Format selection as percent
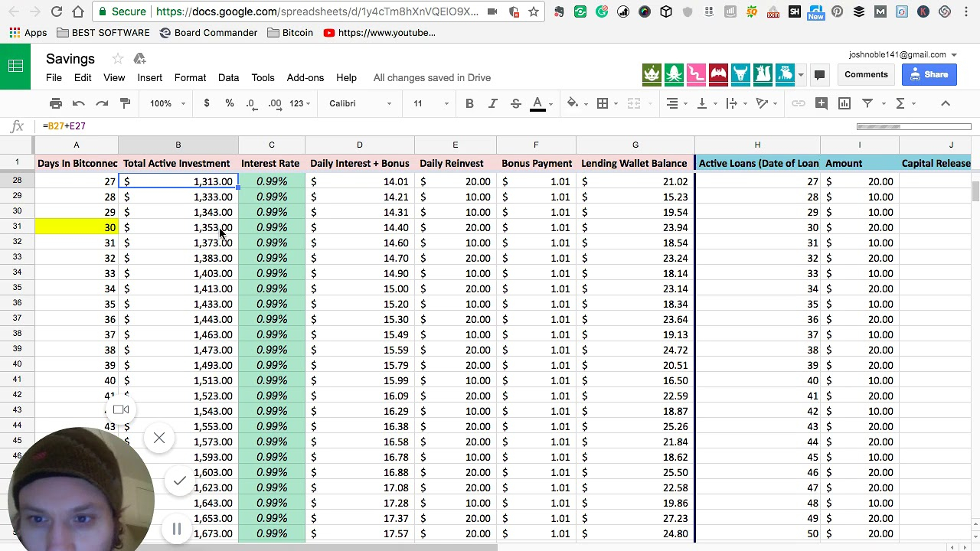This screenshot has width=980, height=551. (x=230, y=103)
